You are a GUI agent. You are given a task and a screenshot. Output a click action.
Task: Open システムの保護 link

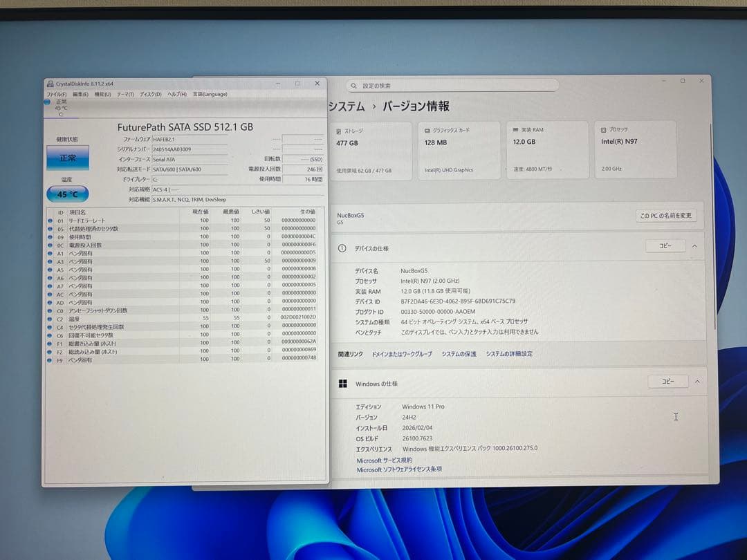(x=459, y=354)
